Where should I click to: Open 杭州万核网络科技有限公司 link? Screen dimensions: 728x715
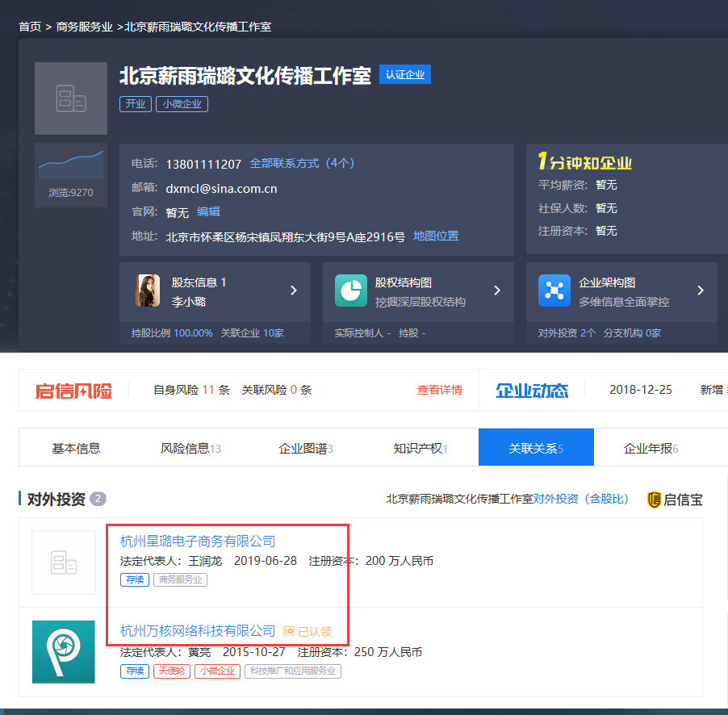pos(198,631)
